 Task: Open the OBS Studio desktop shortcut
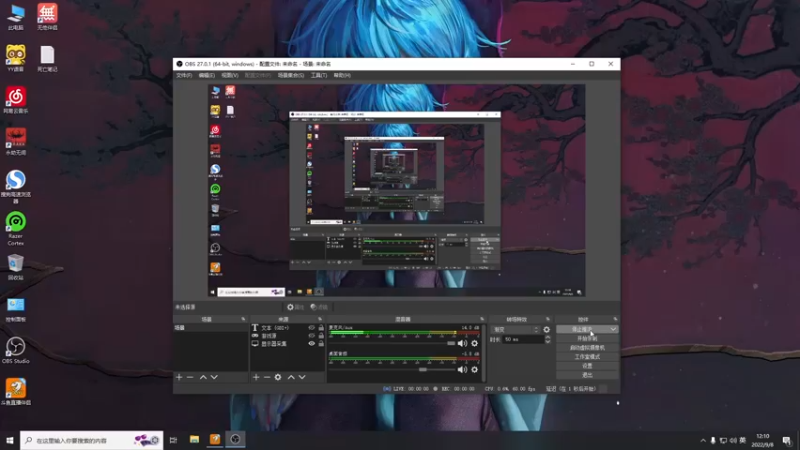pos(16,350)
